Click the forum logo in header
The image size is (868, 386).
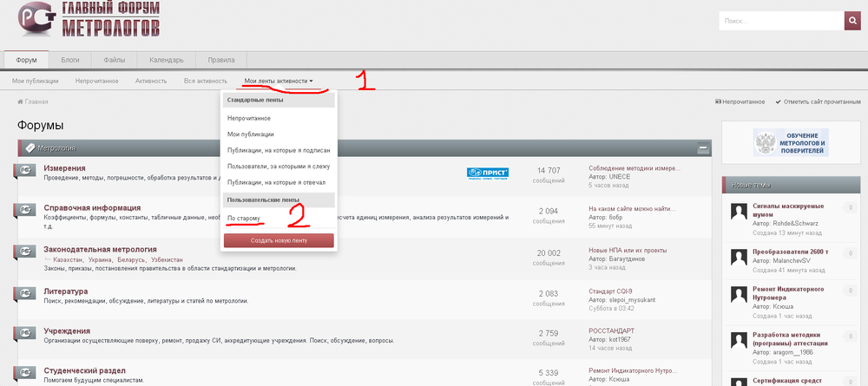pyautogui.click(x=83, y=22)
